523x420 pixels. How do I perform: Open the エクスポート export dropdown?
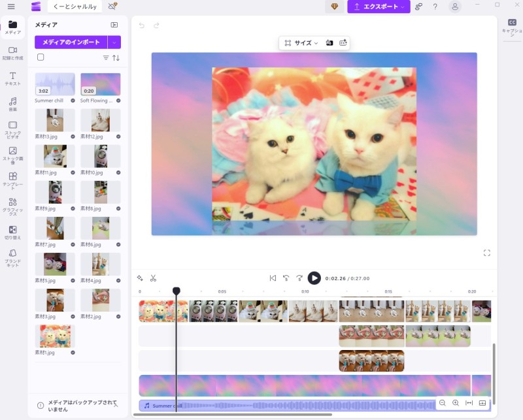pyautogui.click(x=379, y=7)
